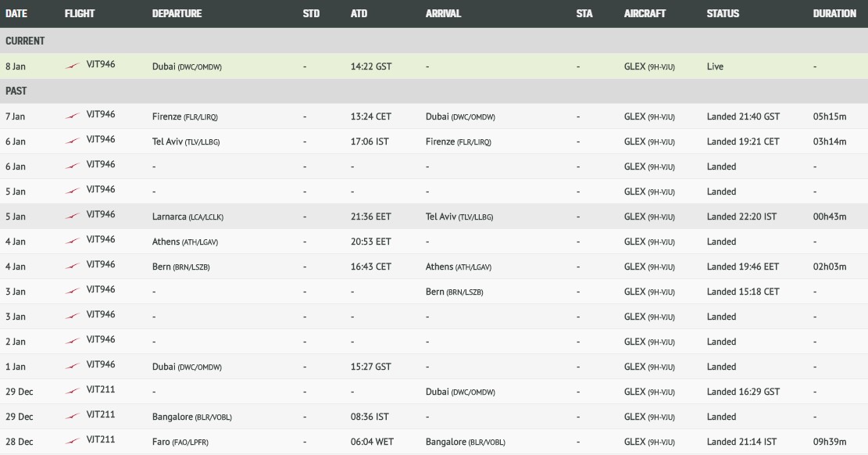The image size is (868, 455).
Task: Open Tel Aviv (TLV/LLBG) arrival airport link
Action: (x=459, y=217)
